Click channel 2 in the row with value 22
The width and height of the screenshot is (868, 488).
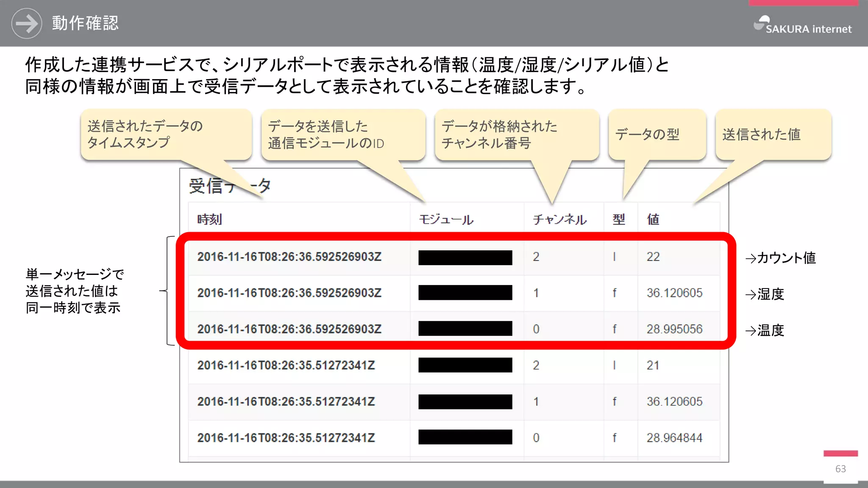[x=536, y=257]
